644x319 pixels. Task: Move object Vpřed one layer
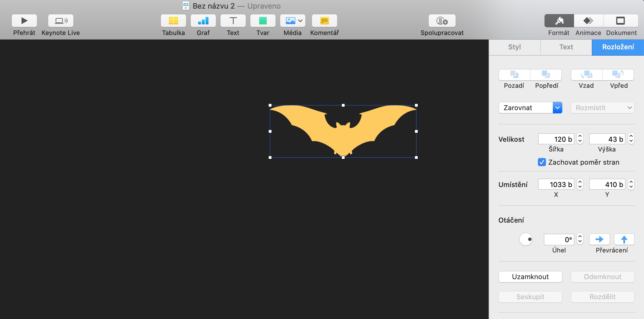618,75
